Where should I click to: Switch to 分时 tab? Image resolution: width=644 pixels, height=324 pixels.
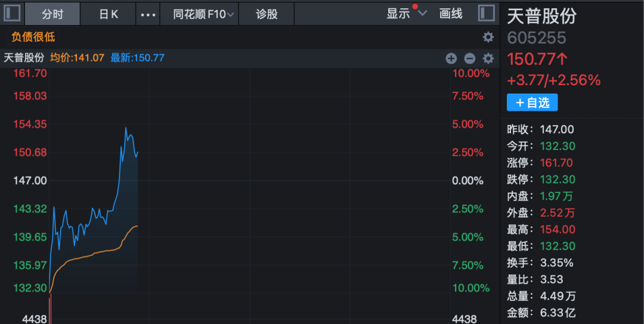pyautogui.click(x=52, y=14)
